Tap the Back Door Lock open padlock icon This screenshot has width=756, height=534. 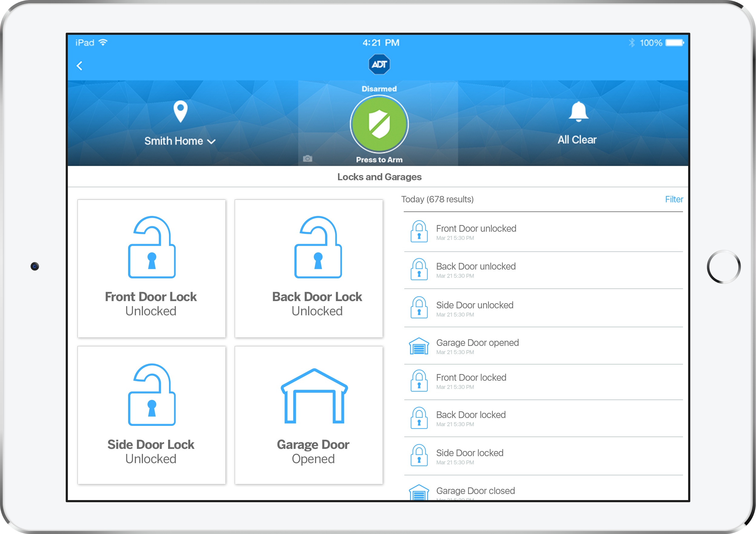coord(318,247)
